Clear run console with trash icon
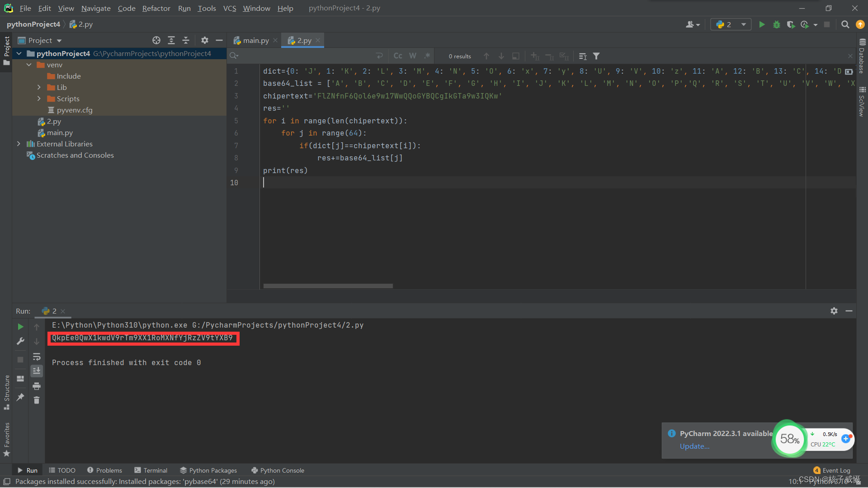 pyautogui.click(x=37, y=400)
